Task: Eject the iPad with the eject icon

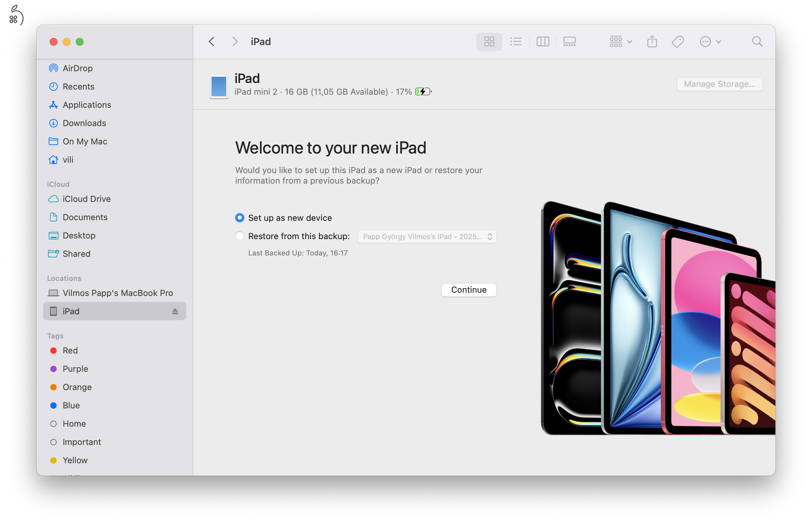Action: coord(175,311)
